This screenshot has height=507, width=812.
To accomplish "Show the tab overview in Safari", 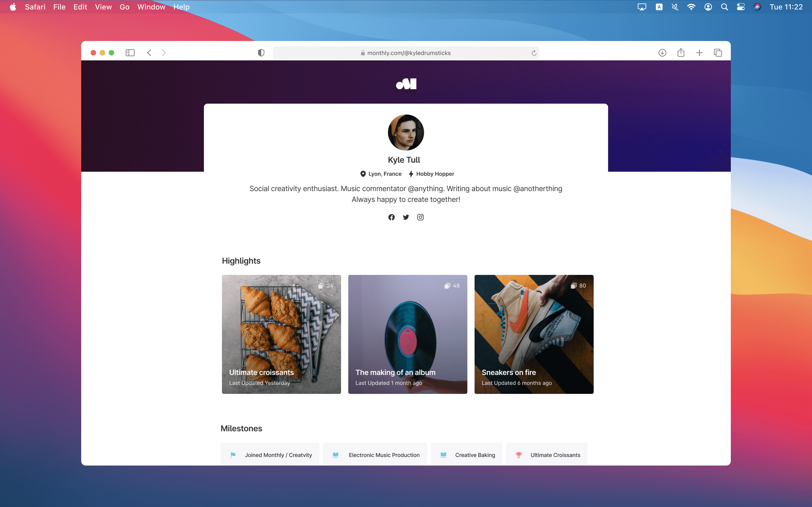I will (x=718, y=53).
